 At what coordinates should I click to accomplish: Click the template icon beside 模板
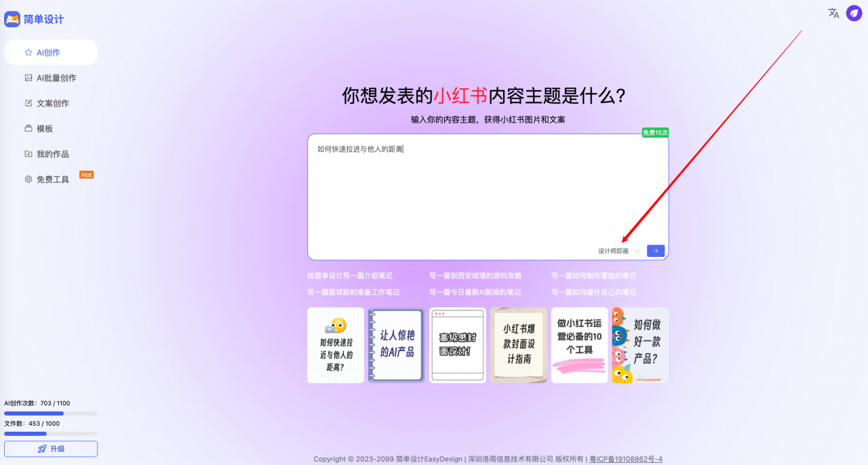[28, 129]
